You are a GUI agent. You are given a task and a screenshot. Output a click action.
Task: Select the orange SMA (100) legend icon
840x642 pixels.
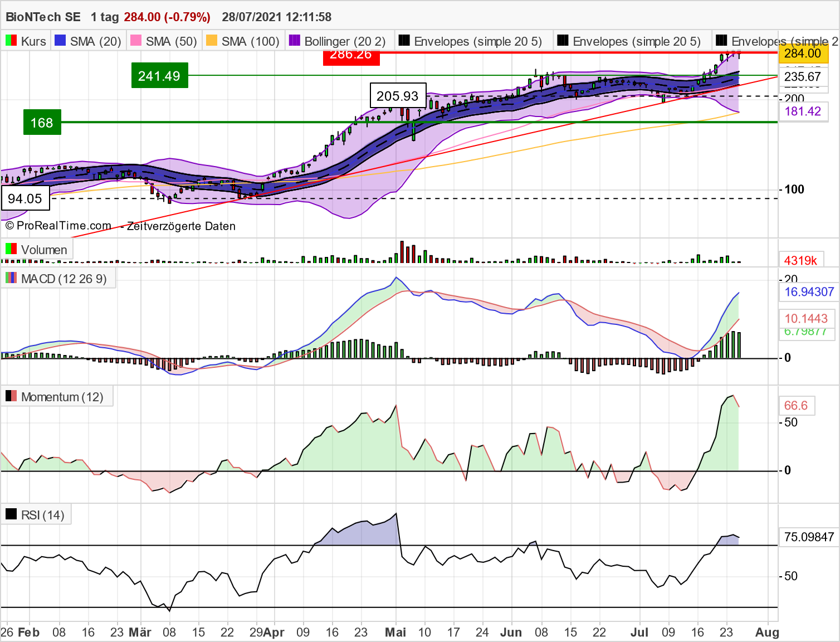[211, 40]
